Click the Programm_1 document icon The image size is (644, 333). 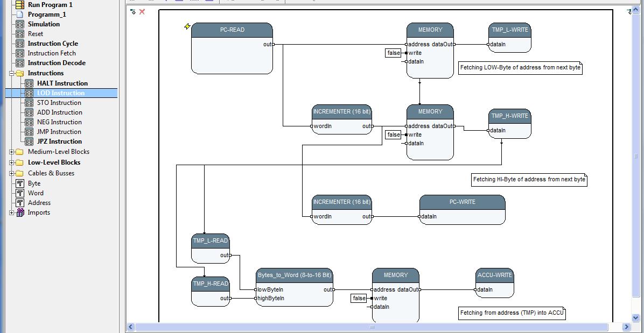20,15
